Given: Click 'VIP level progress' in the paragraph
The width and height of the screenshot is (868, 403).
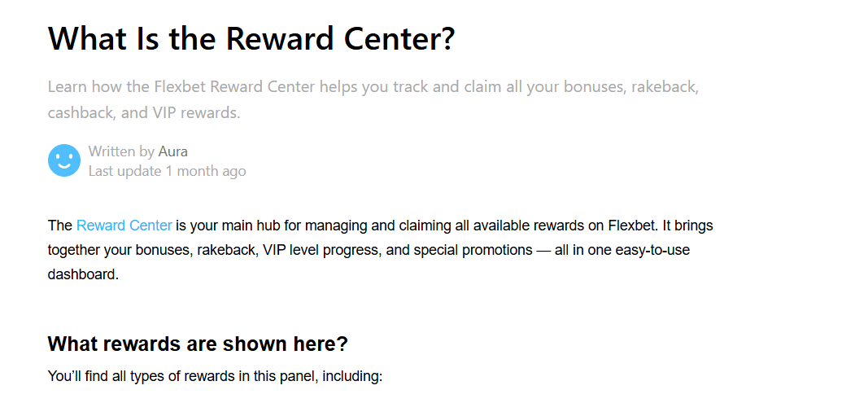Looking at the screenshot, I should [321, 250].
